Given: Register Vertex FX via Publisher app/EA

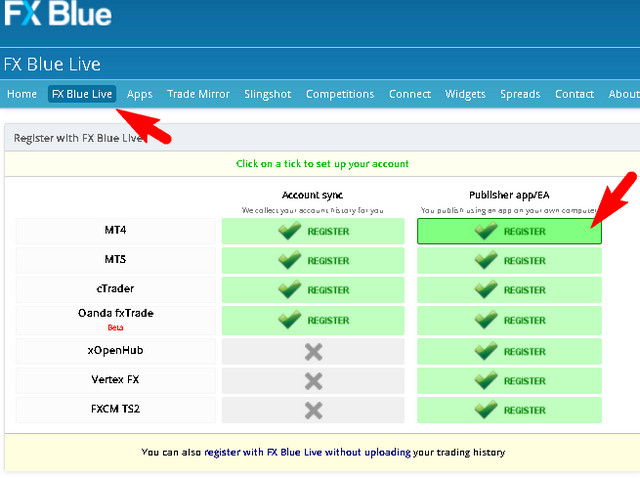Looking at the screenshot, I should tap(509, 381).
